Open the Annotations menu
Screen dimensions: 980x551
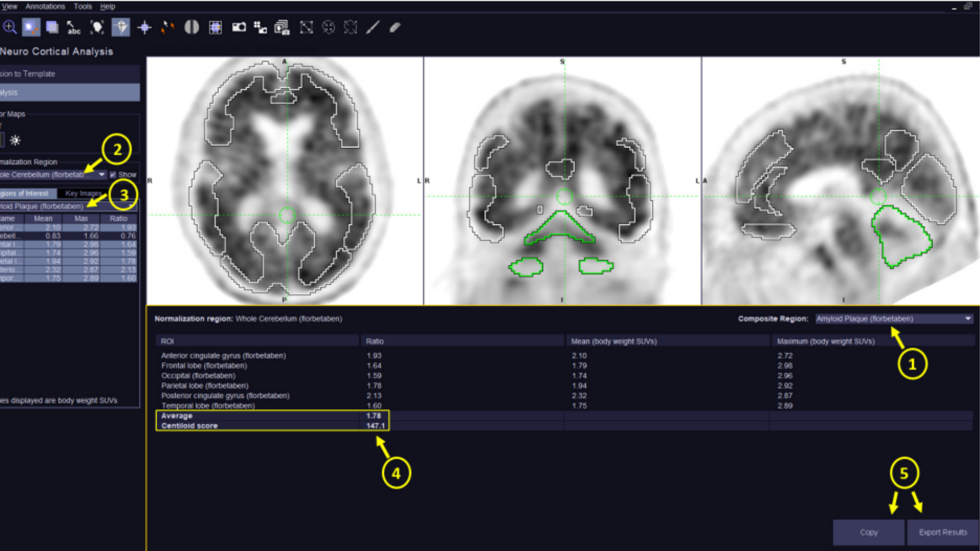45,6
